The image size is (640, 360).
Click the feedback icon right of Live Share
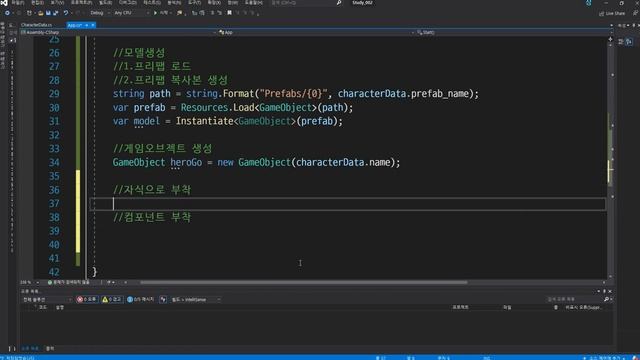635,13
